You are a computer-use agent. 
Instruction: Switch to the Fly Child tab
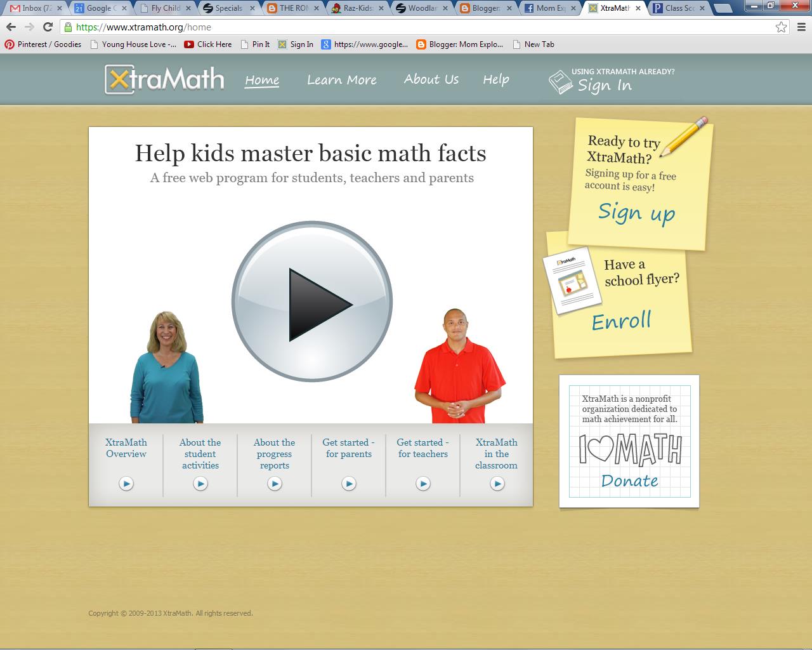(165, 8)
